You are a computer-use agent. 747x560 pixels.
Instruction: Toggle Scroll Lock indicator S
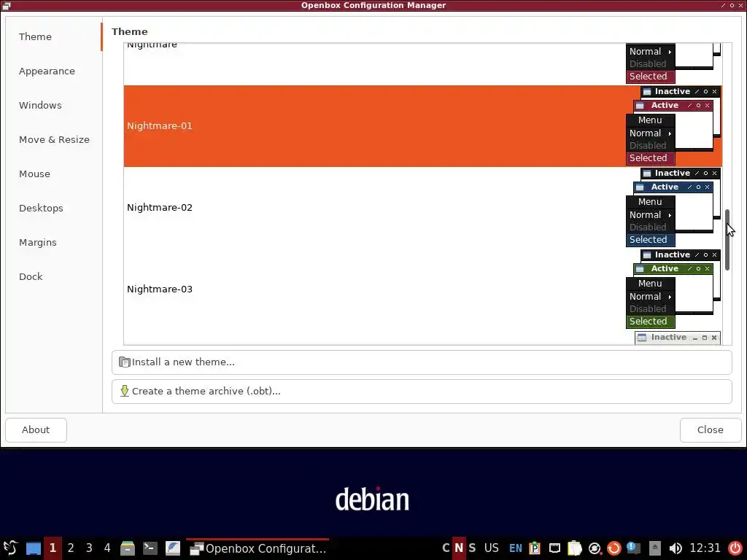tap(472, 548)
